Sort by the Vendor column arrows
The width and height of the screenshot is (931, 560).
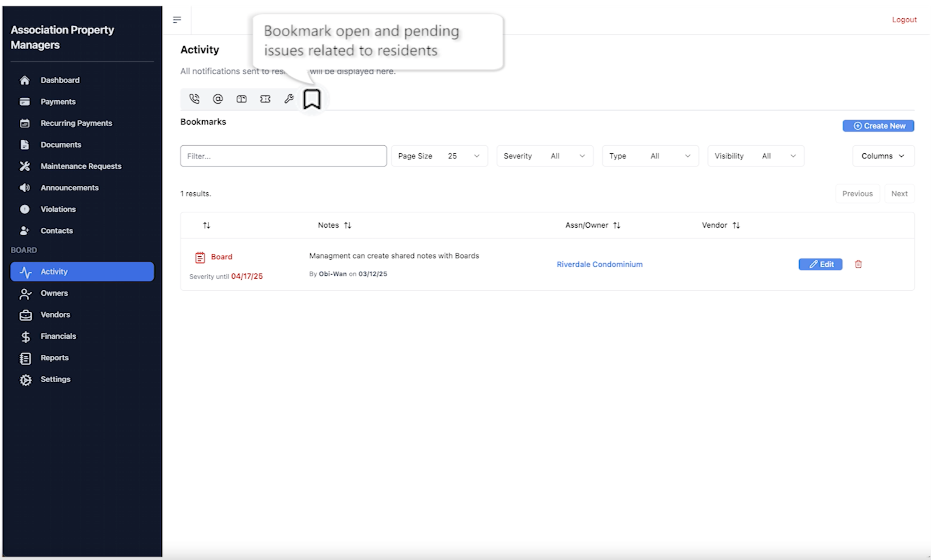(736, 225)
